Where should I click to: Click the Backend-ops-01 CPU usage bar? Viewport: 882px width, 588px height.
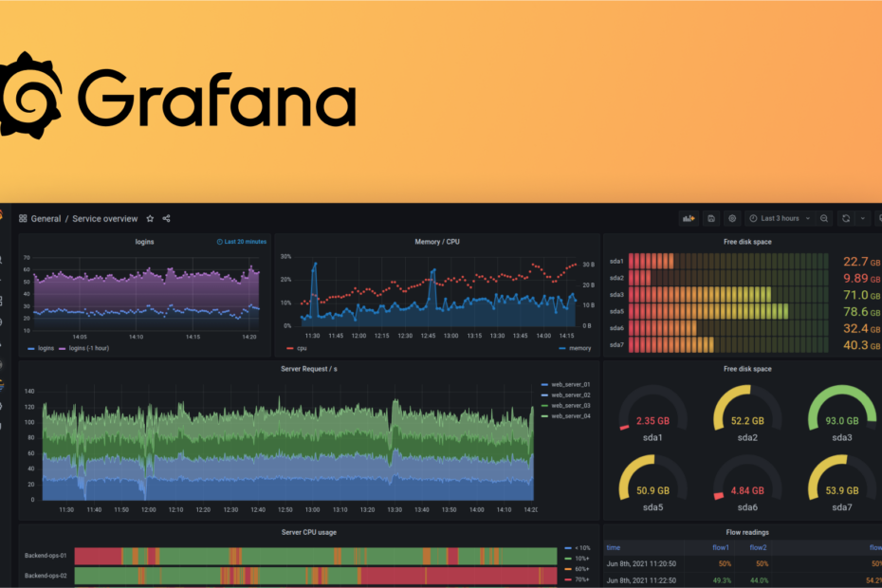tap(316, 556)
